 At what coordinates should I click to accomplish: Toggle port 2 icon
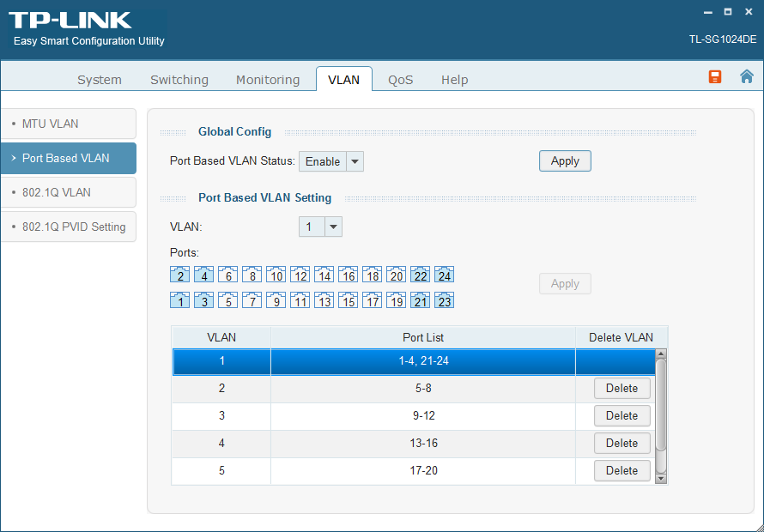tap(179, 275)
